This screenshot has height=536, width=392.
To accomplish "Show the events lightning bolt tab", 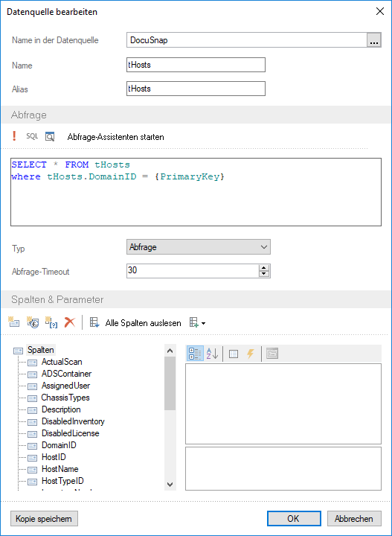I will click(251, 354).
